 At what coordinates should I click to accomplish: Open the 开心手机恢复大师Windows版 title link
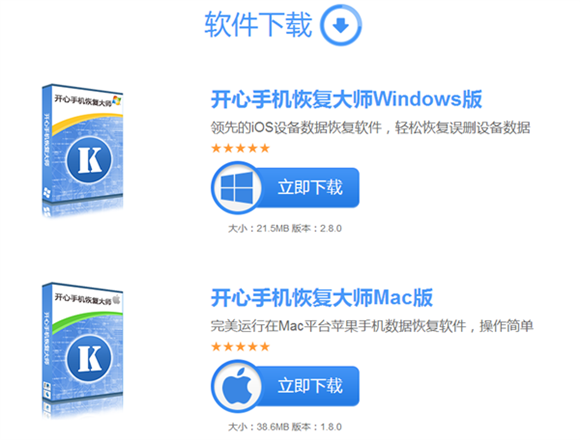click(347, 99)
